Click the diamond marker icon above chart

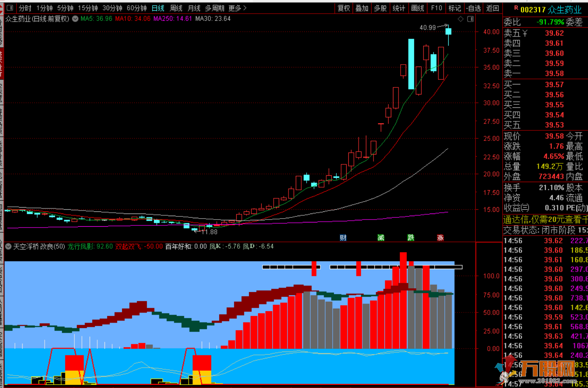coord(461,19)
